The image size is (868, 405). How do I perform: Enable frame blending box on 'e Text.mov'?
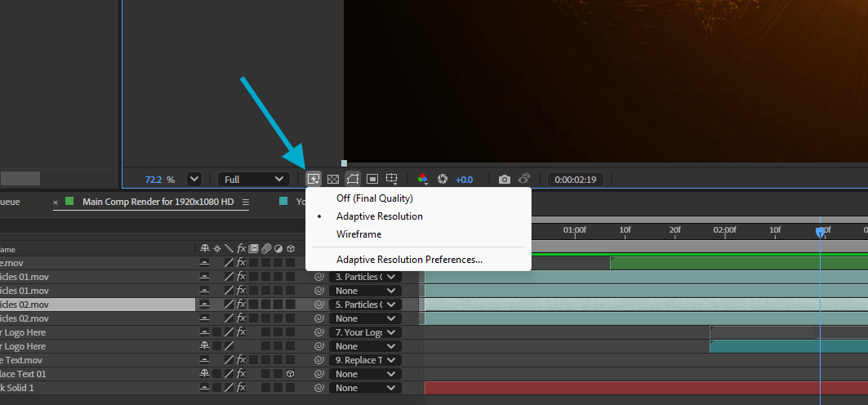[x=253, y=360]
